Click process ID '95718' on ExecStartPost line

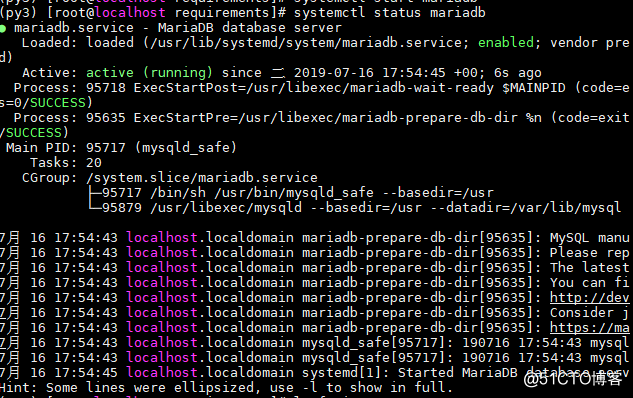point(106,88)
